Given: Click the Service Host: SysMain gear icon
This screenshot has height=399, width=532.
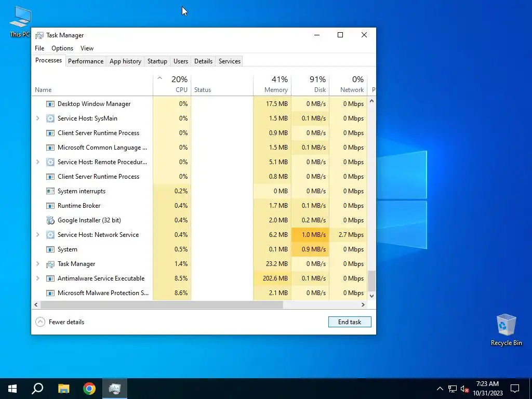Looking at the screenshot, I should [50, 118].
